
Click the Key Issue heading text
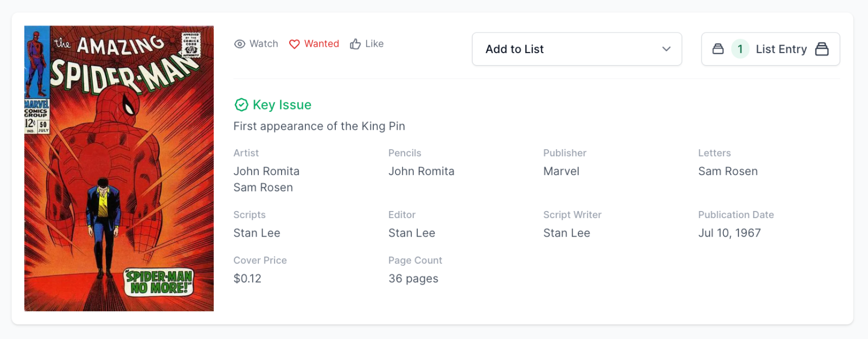click(x=282, y=105)
